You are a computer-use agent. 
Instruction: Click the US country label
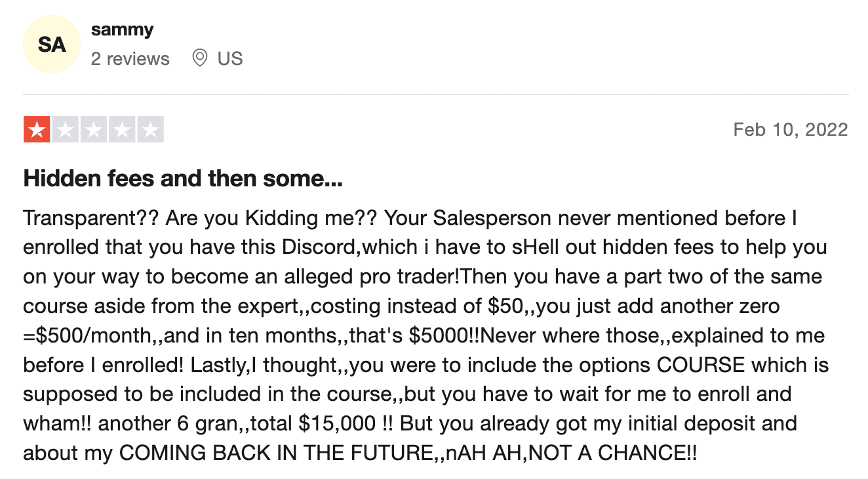[x=230, y=59]
